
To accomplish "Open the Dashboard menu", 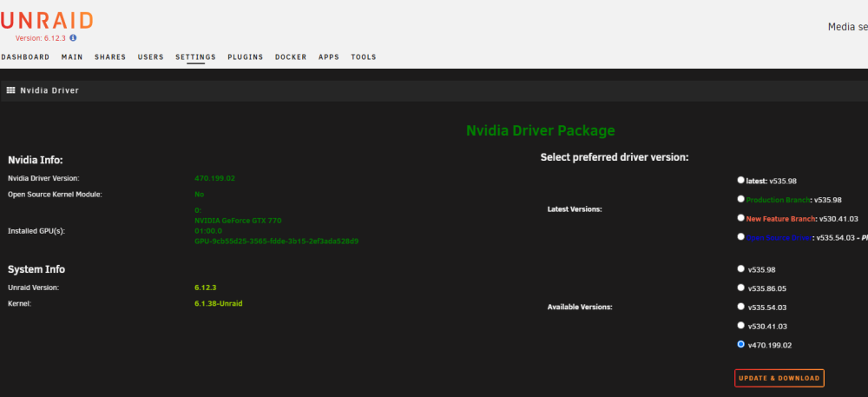I will click(x=25, y=57).
